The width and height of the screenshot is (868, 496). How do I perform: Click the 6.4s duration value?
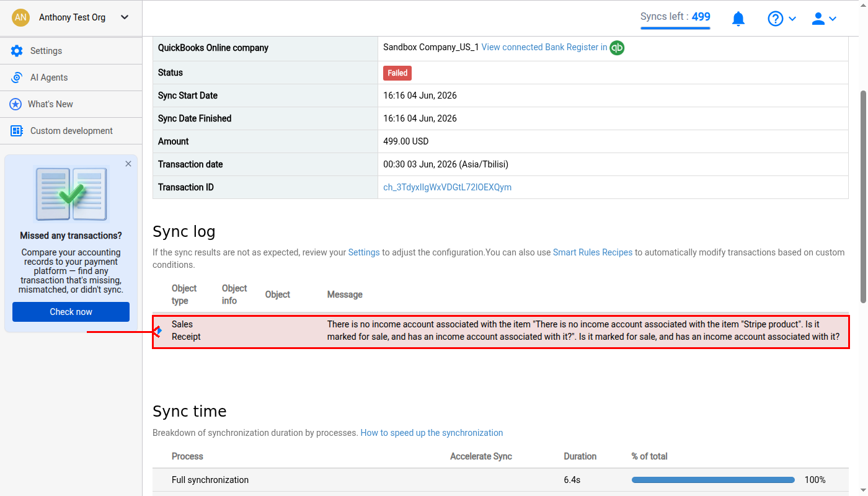pos(572,480)
